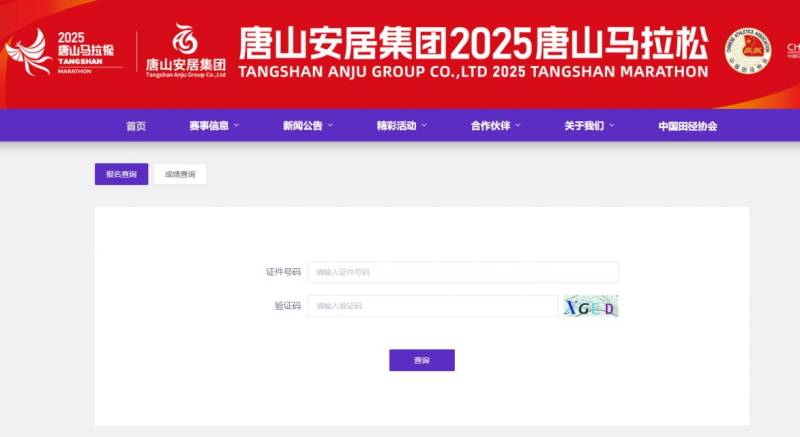Go to 首页 in the navigation bar
This screenshot has width=800, height=437.
click(x=136, y=126)
